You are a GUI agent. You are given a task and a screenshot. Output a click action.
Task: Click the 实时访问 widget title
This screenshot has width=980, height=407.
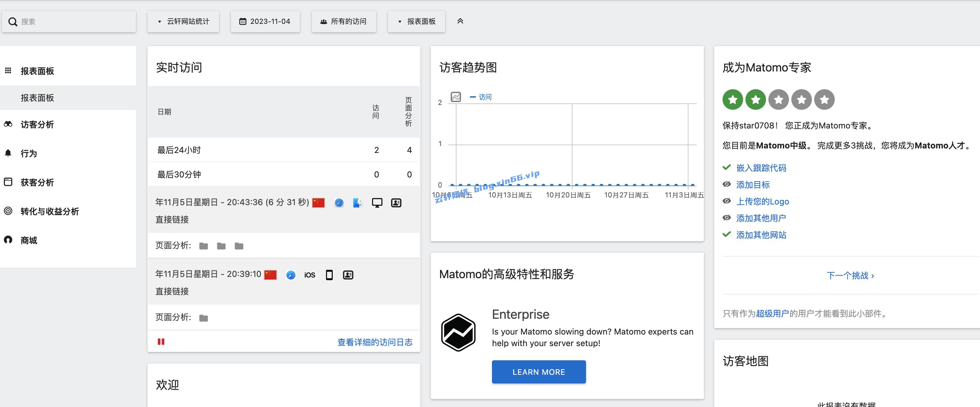[179, 67]
